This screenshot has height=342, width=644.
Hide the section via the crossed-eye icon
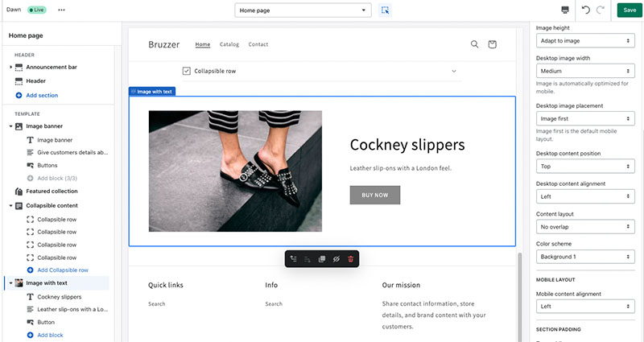(336, 259)
